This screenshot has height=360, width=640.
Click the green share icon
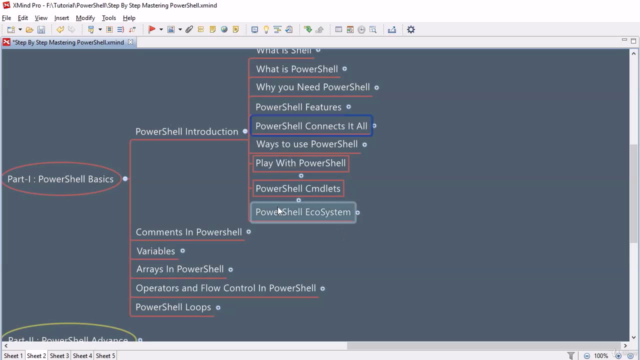308,30
